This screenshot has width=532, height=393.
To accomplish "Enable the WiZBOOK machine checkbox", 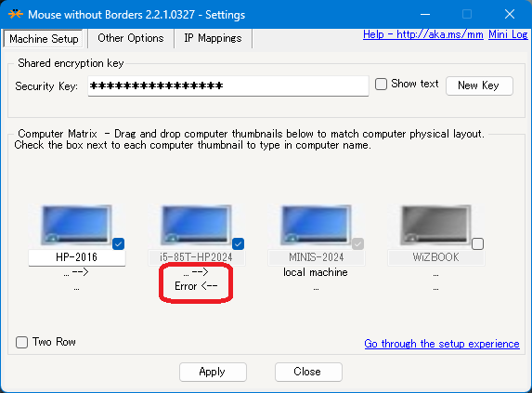I will pyautogui.click(x=478, y=243).
